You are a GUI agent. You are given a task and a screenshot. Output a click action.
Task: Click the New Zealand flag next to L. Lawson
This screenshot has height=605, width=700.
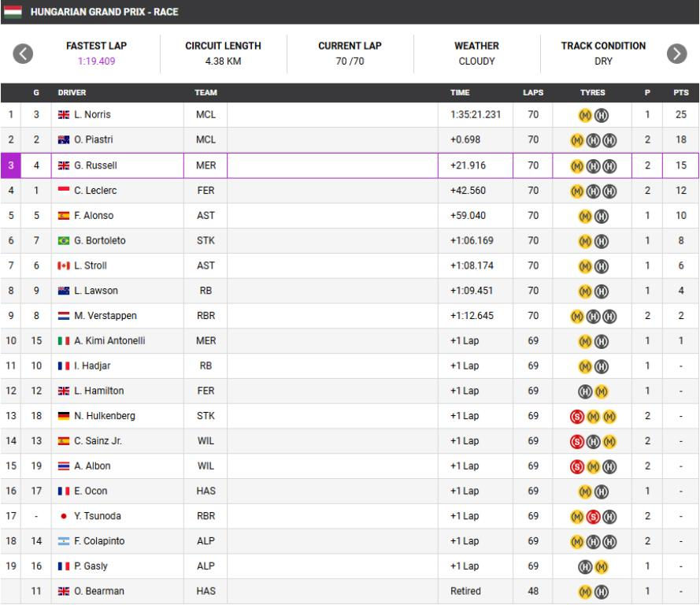coord(64,291)
